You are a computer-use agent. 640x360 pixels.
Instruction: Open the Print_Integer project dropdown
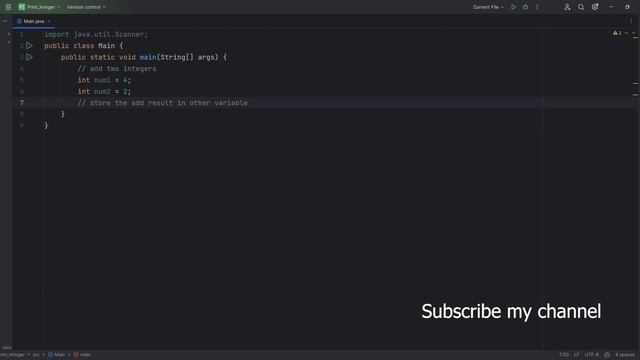(40, 7)
